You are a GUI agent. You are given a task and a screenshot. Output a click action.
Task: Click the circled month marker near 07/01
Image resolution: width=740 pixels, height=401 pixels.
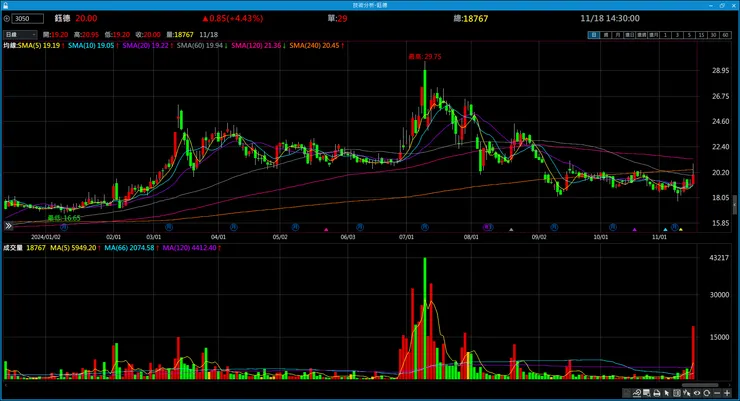pyautogui.click(x=425, y=227)
